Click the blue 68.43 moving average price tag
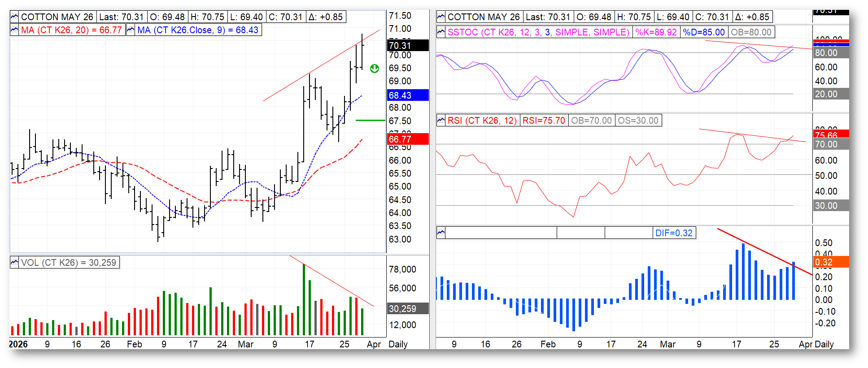Image resolution: width=868 pixels, height=368 pixels. coord(408,95)
